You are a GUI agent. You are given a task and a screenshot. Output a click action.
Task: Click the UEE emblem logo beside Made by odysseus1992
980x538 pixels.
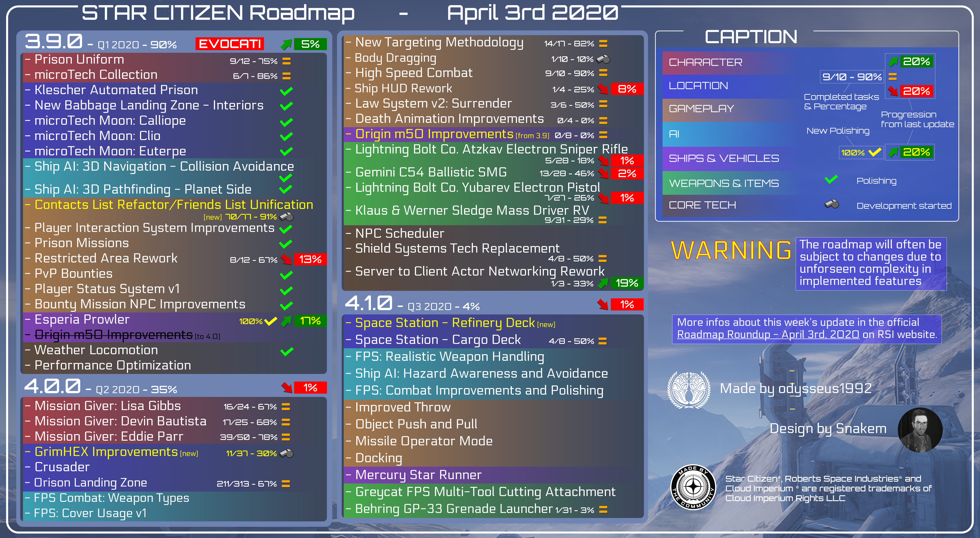[x=689, y=390]
